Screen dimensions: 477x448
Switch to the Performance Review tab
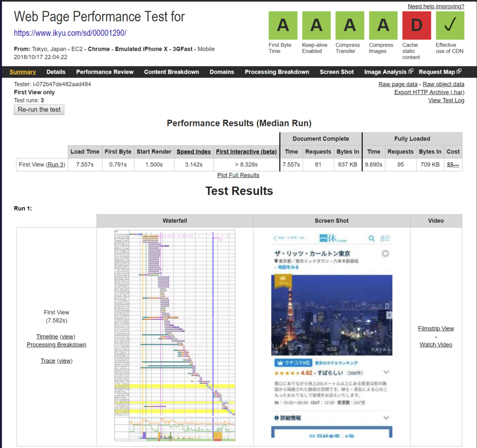click(105, 72)
